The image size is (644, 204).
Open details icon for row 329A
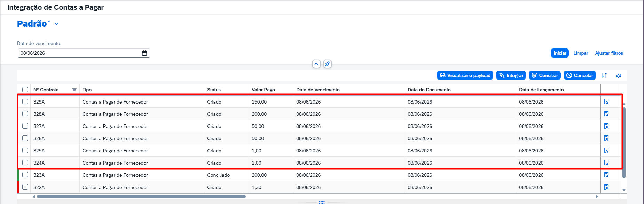point(606,101)
